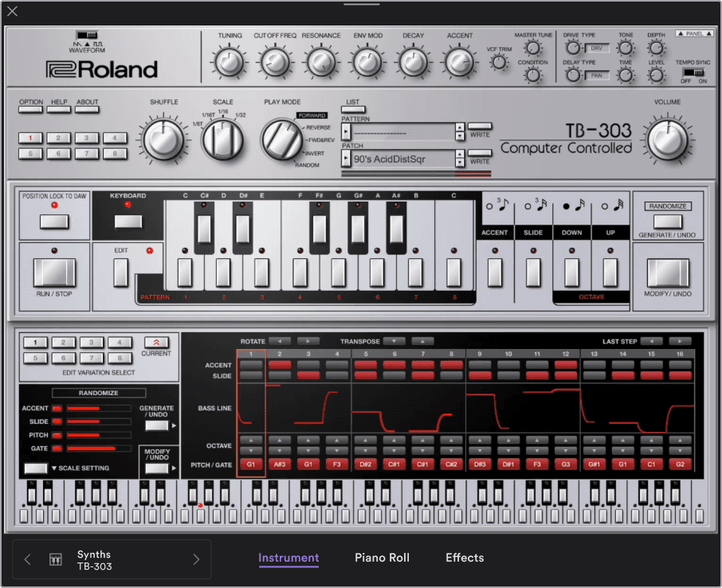
Task: Click the Master Tune knob
Action: (x=533, y=48)
